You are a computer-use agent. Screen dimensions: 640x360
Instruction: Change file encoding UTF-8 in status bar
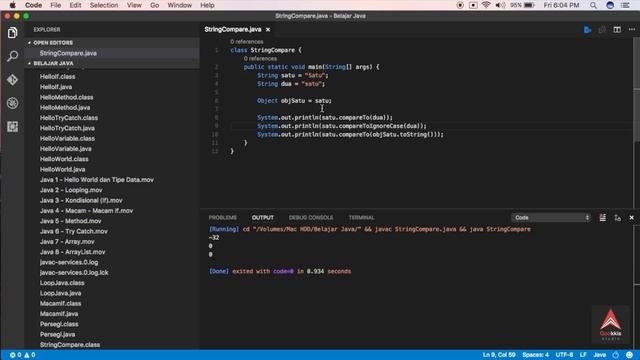[564, 355]
